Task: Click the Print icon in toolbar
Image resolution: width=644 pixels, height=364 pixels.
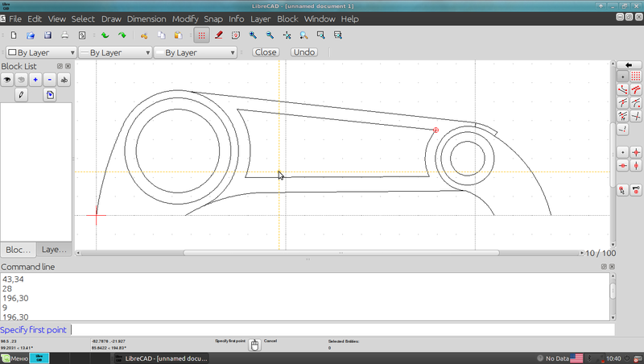Action: click(x=64, y=35)
